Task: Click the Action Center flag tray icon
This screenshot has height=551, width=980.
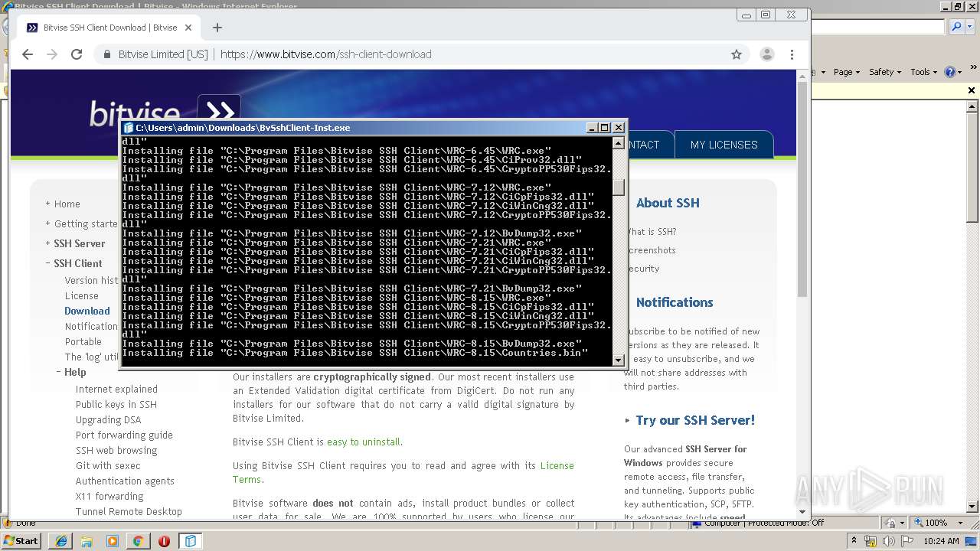Action: 906,541
